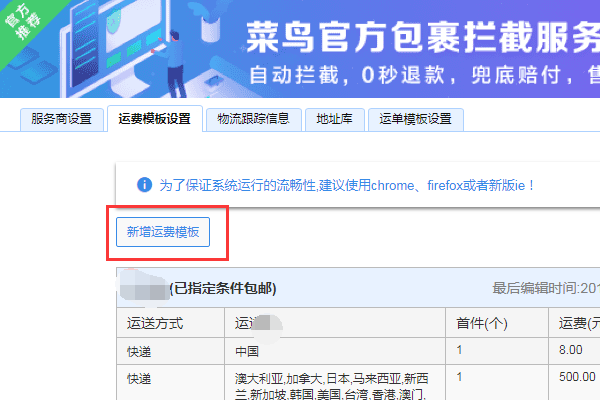This screenshot has width=600, height=400.
Task: Click the 自动拦截,0秒退款 banner subtitle
Action: 424,75
